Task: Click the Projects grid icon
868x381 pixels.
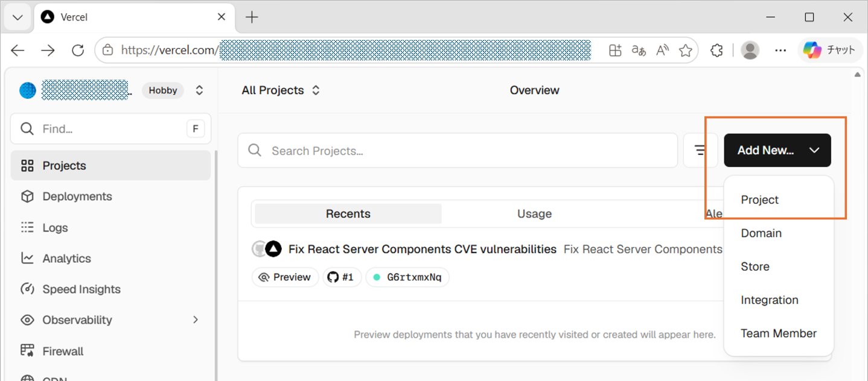Action: [x=27, y=166]
